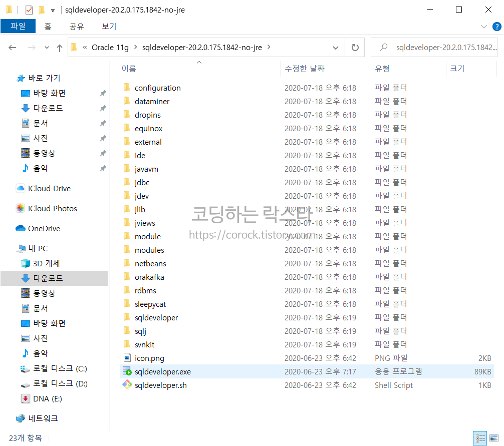Expand the chevron after Oracle 11g breadcrumb
Screen dimensions: 504x446
pos(136,47)
